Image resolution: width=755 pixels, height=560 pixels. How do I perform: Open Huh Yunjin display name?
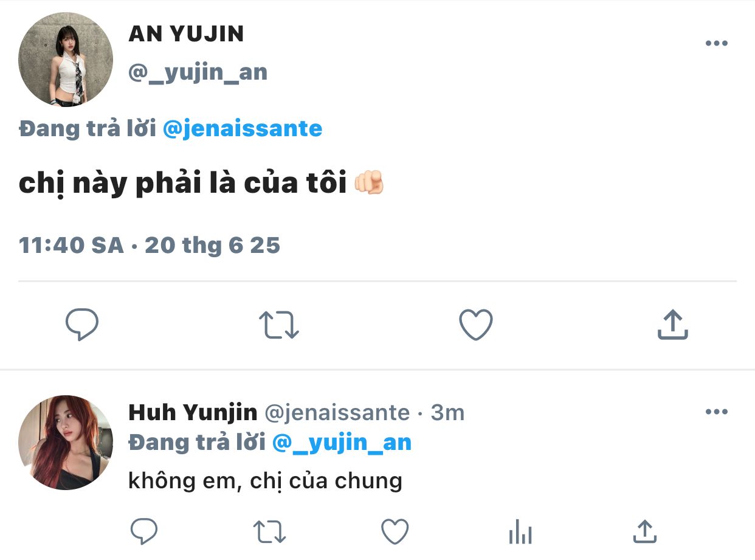(193, 413)
